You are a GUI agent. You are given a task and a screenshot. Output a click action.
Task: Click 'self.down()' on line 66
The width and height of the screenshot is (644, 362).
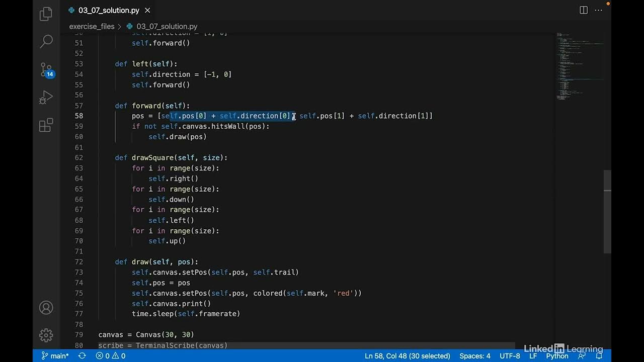[171, 199]
